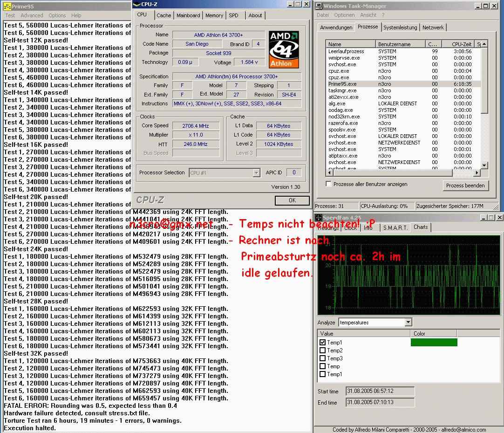The width and height of the screenshot is (504, 433).
Task: Click the process list scroll-right arrow
Action: coord(477,173)
